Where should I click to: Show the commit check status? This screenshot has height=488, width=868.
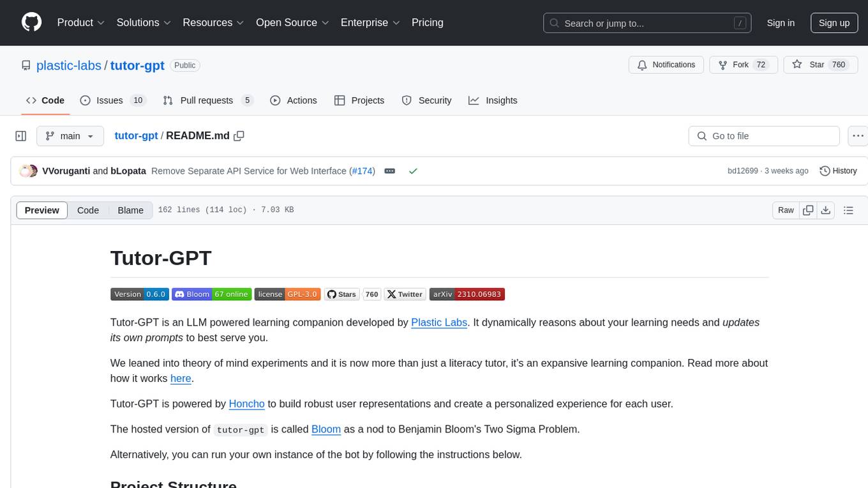tap(413, 171)
